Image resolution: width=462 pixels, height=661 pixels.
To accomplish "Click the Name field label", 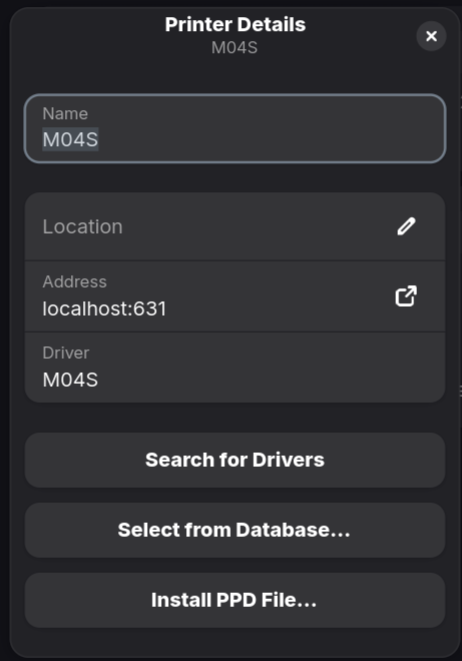I will [65, 114].
